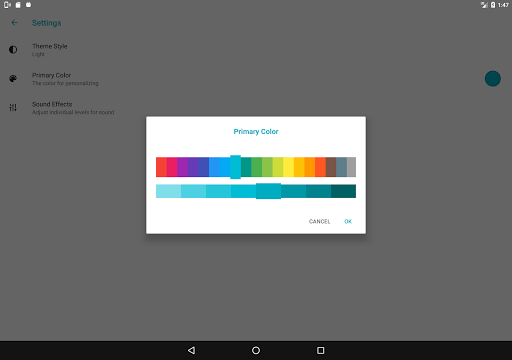Go back using the Settings back arrow
The width and height of the screenshot is (512, 360).
pyautogui.click(x=14, y=23)
